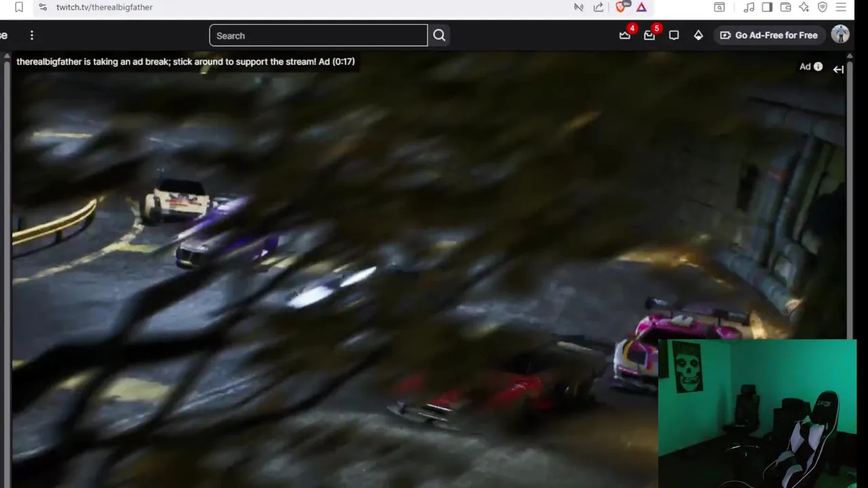This screenshot has width=868, height=488.
Task: Open the browser tab search icon
Action: click(x=719, y=7)
